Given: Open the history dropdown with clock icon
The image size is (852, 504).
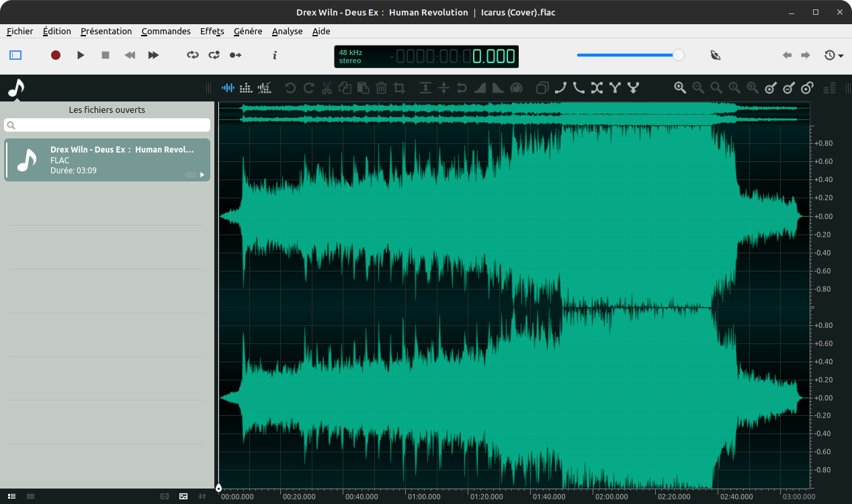Looking at the screenshot, I should point(833,55).
